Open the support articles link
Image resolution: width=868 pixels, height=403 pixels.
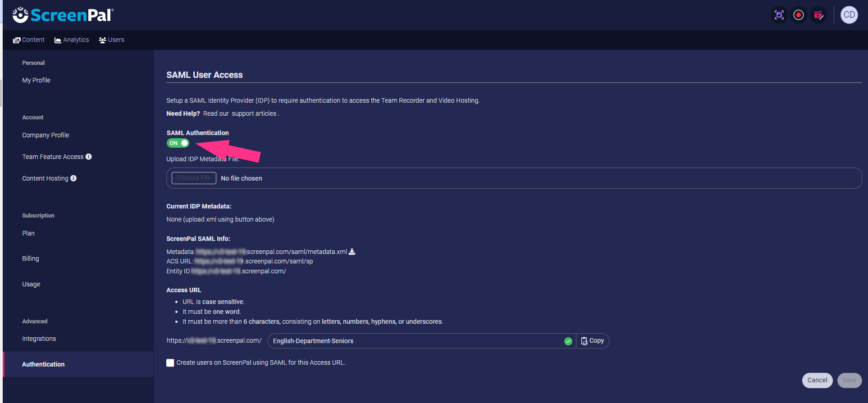[254, 113]
